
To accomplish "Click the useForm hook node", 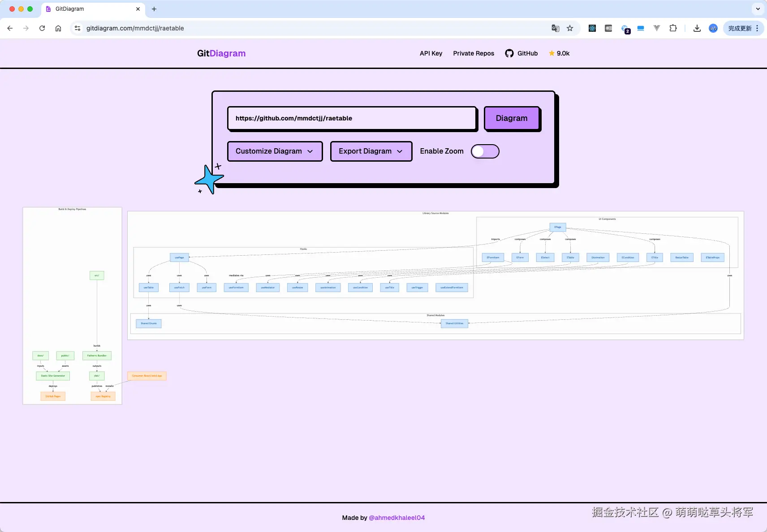I will [x=207, y=287].
